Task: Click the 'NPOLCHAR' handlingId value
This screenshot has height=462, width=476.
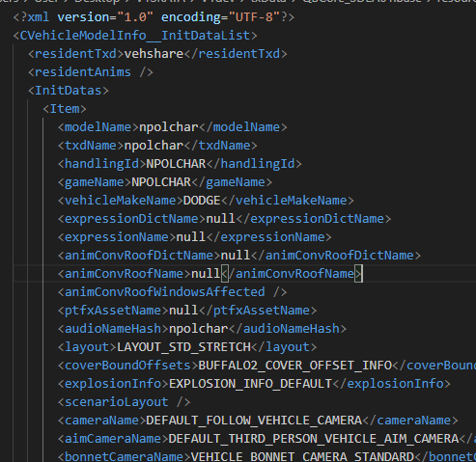Action: tap(176, 164)
